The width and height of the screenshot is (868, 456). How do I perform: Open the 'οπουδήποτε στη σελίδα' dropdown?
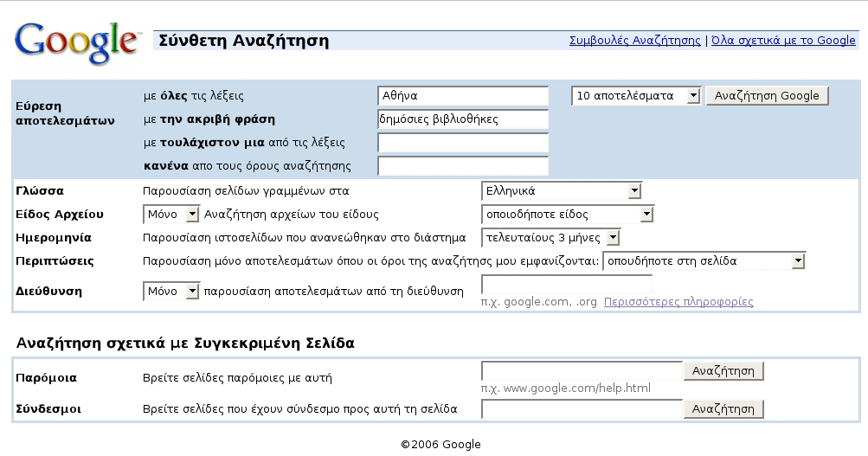(704, 261)
